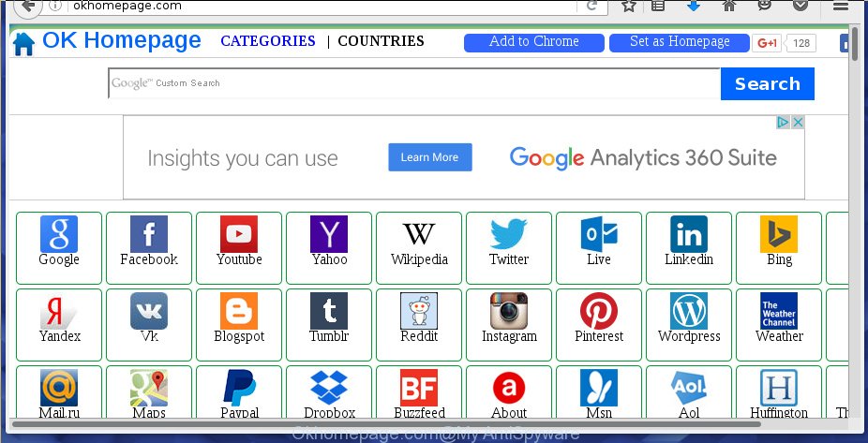
Task: Open the Instagram site tile
Action: (x=509, y=325)
